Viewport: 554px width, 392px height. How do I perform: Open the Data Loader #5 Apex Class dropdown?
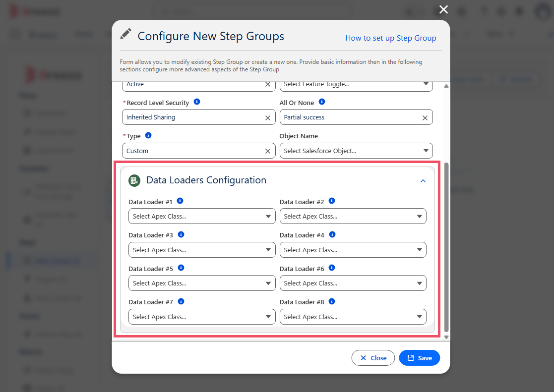click(x=202, y=283)
